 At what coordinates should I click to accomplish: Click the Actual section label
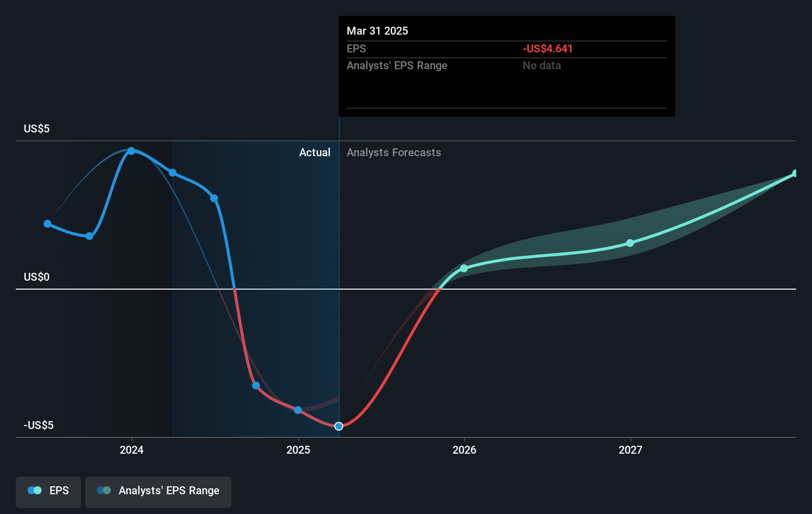tap(315, 152)
